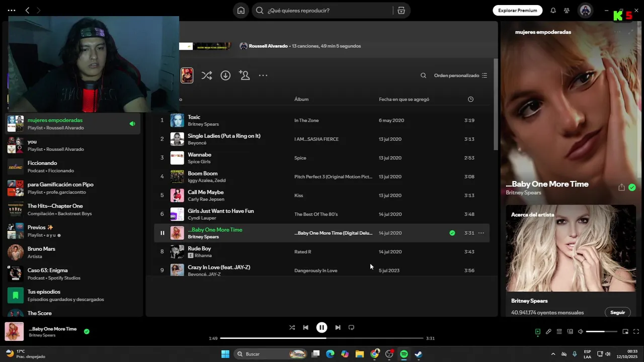644x362 pixels.
Task: Sort by duration clock icon column
Action: (470, 99)
